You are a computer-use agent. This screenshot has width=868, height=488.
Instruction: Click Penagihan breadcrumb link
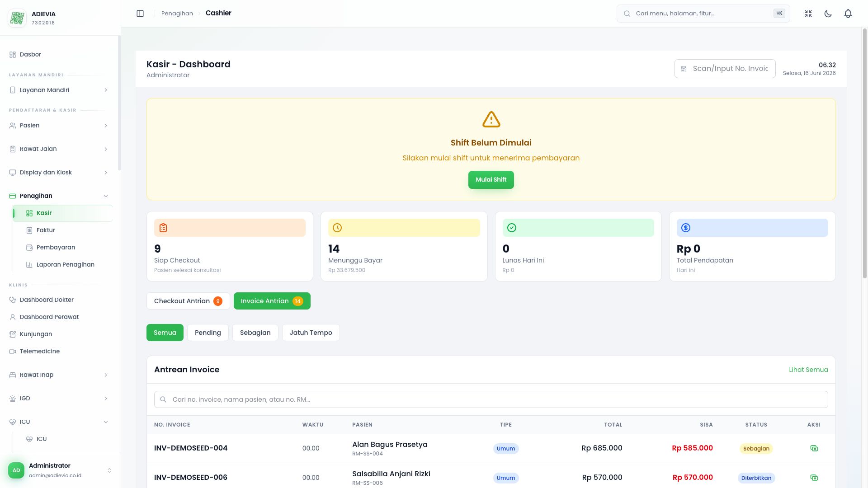[177, 14]
